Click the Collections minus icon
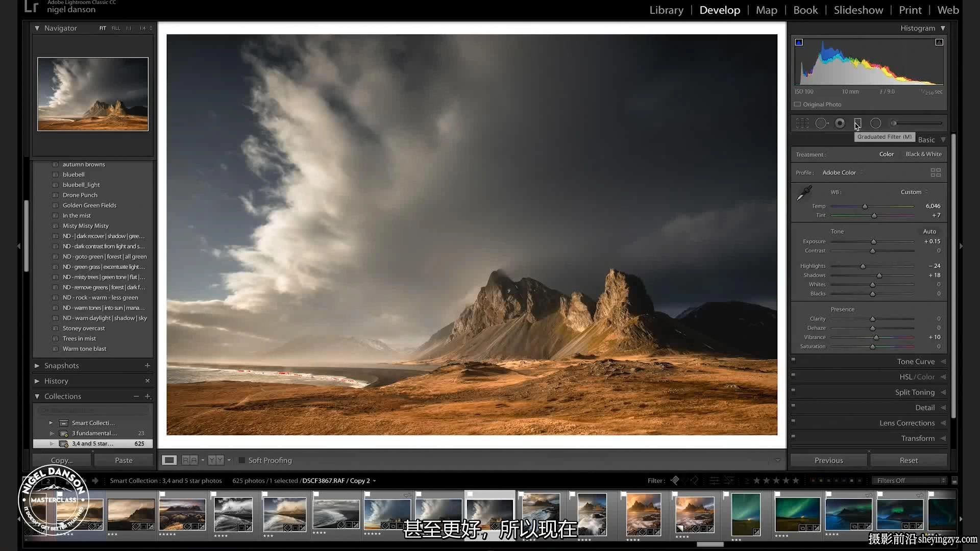This screenshot has height=551, width=980. [136, 396]
